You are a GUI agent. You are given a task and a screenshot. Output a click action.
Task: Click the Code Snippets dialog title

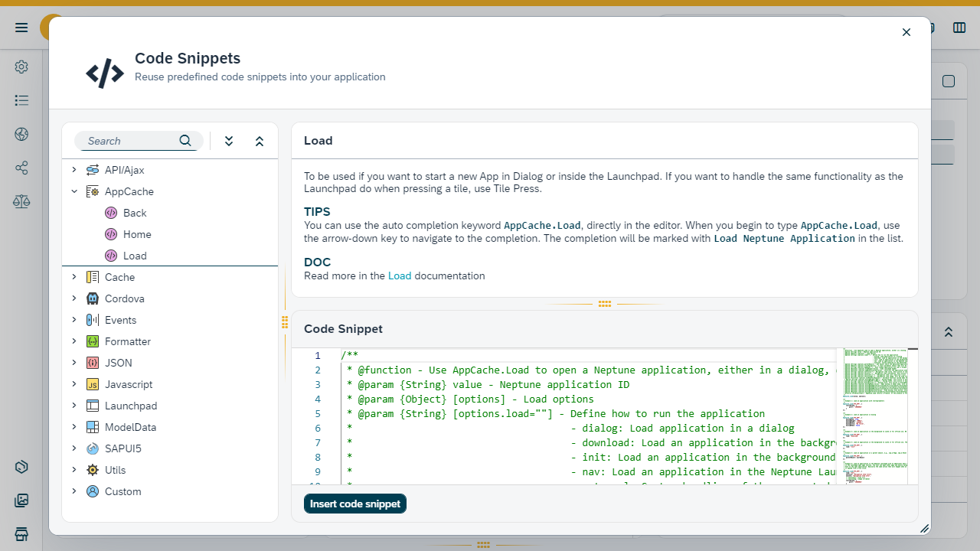(188, 58)
